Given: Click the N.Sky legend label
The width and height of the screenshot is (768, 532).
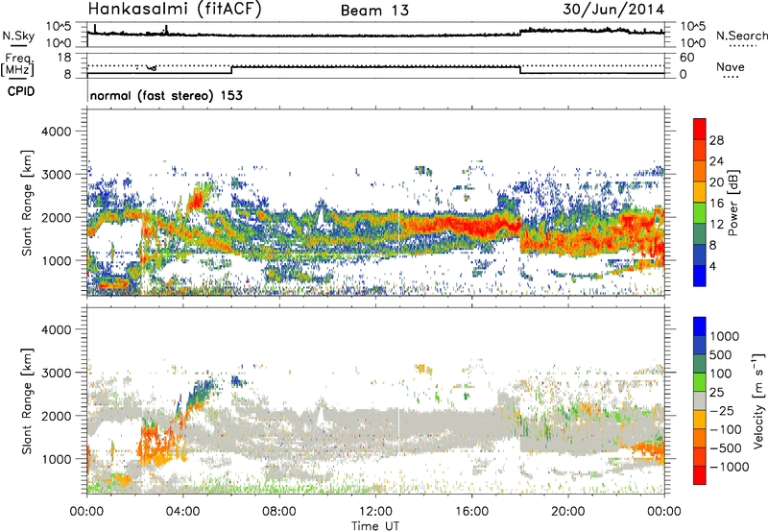Looking at the screenshot, I should [18, 36].
